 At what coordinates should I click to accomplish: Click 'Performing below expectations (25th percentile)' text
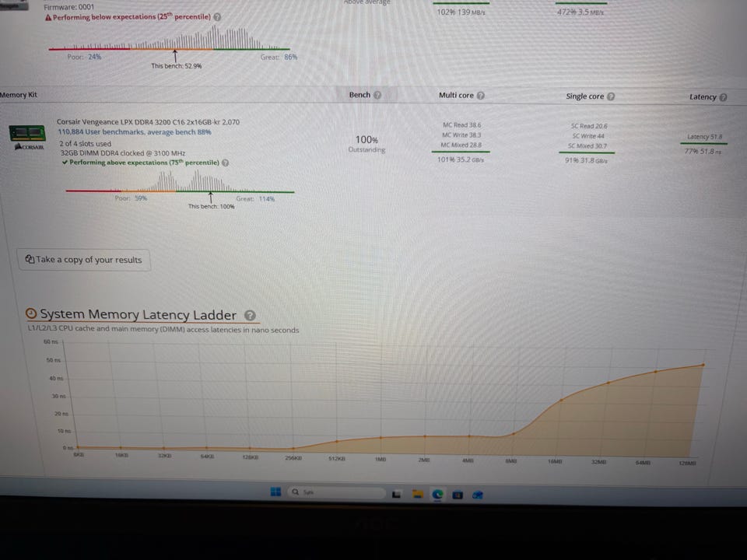(132, 16)
